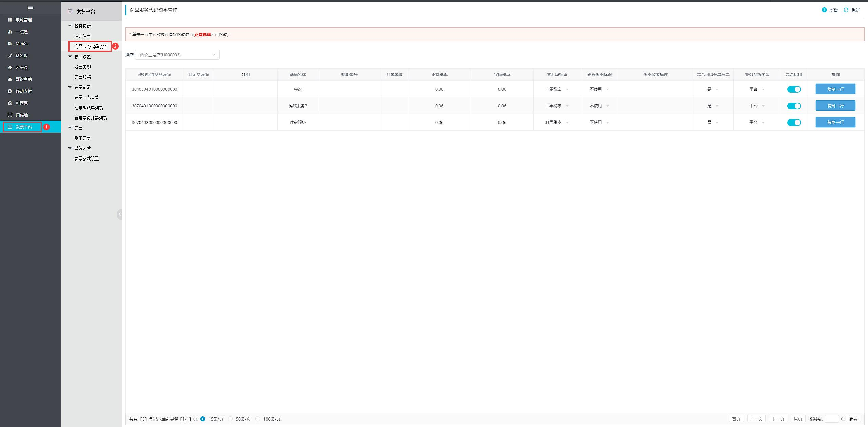Image resolution: width=868 pixels, height=427 pixels.
Task: Go to 尾页 last page
Action: [x=798, y=419]
